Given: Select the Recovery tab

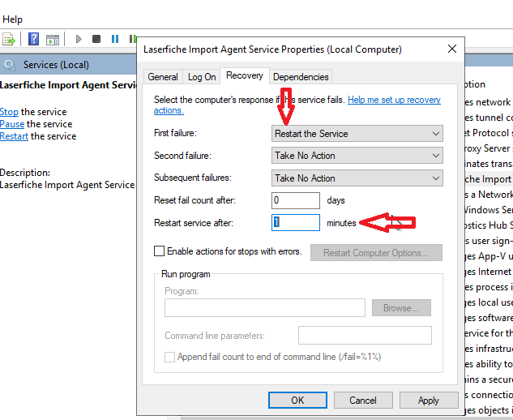Looking at the screenshot, I should [x=245, y=75].
